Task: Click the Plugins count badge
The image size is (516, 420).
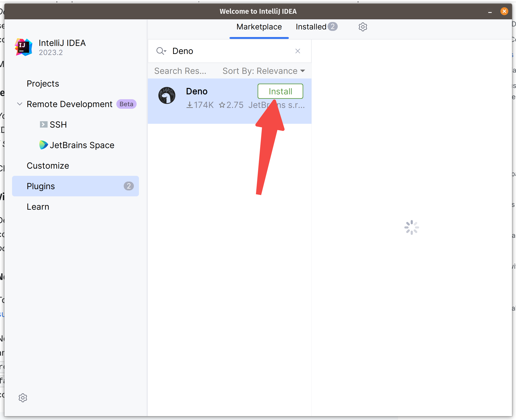Action: click(x=129, y=186)
